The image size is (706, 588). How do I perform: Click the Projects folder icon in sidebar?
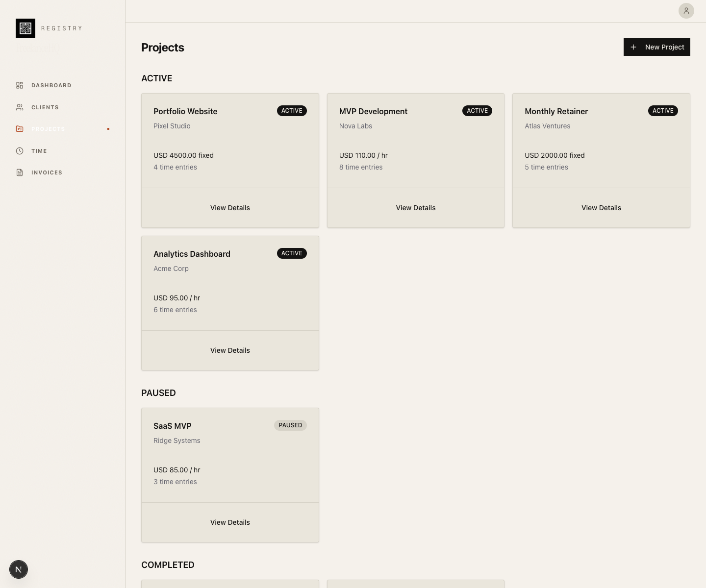(x=20, y=128)
